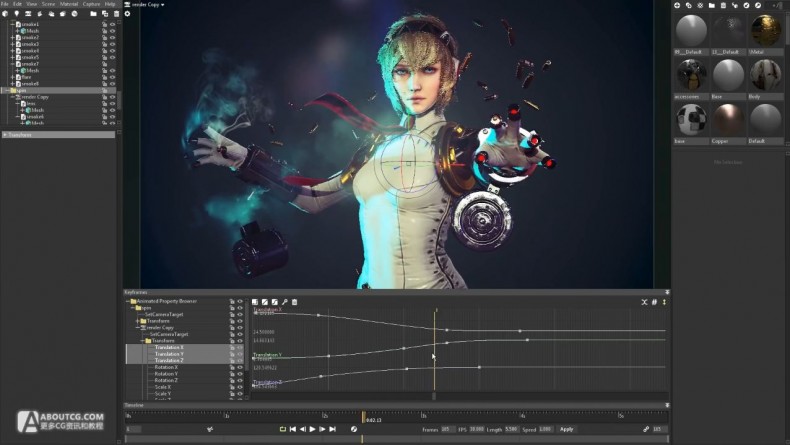Click the round icon right of playback controls
Image resolution: width=790 pixels, height=445 pixels.
354,429
